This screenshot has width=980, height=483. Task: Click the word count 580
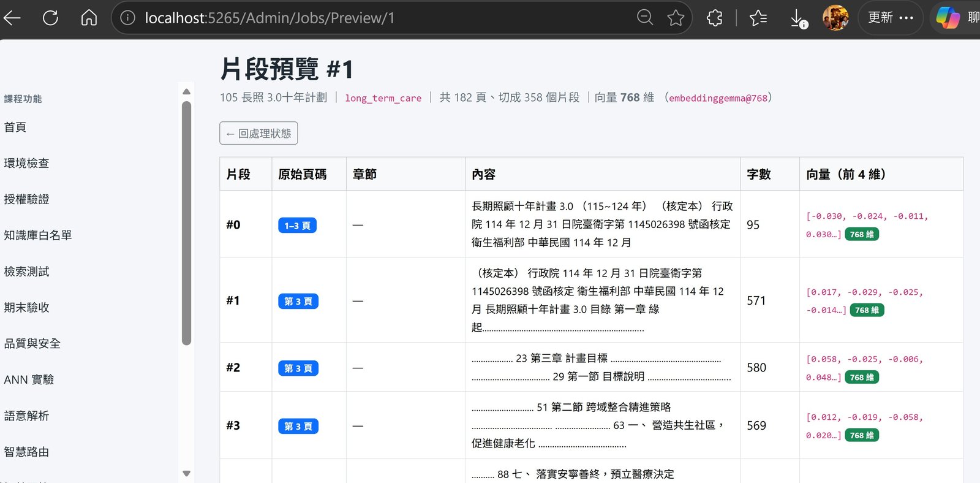(x=756, y=368)
